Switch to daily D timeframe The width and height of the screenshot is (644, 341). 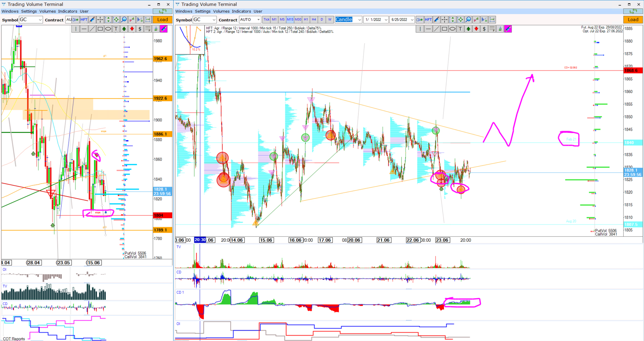[x=322, y=20]
